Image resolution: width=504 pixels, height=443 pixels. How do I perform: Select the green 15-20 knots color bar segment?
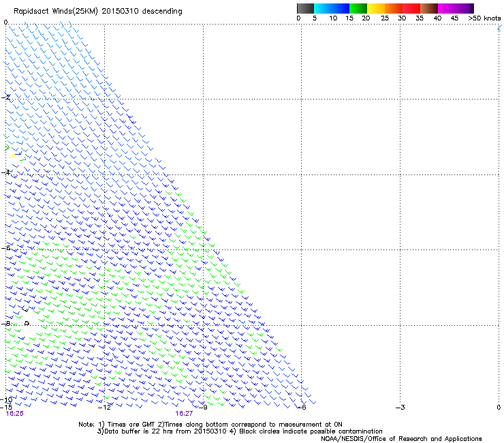[x=358, y=8]
